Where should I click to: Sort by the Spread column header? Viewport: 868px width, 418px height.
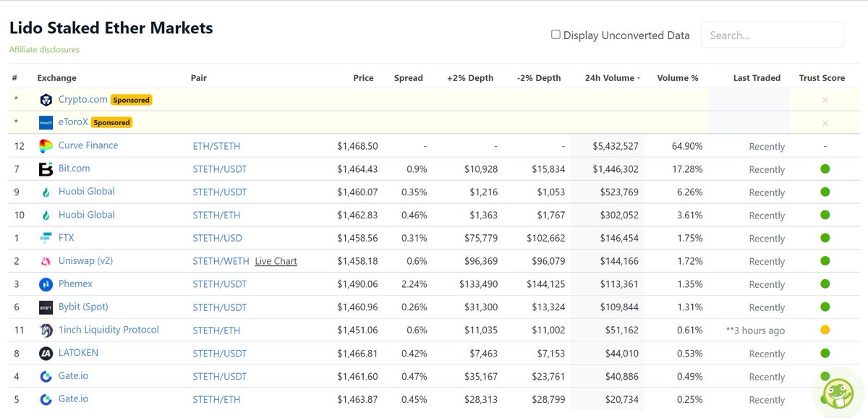(x=409, y=78)
